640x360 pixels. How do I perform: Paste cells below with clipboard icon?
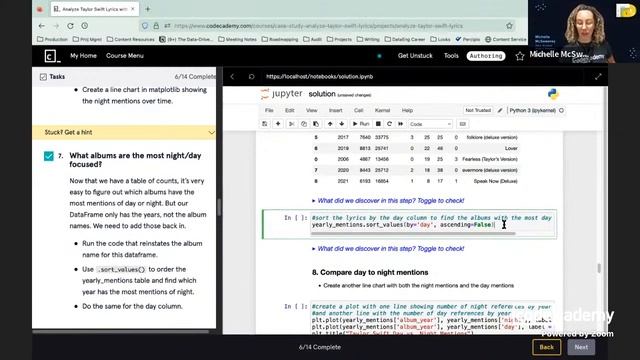pyautogui.click(x=316, y=124)
